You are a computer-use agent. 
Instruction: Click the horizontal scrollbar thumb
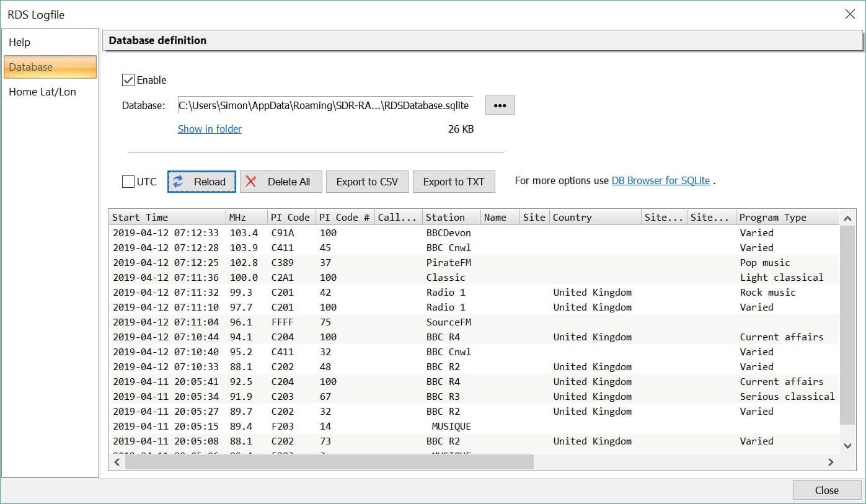coord(329,462)
